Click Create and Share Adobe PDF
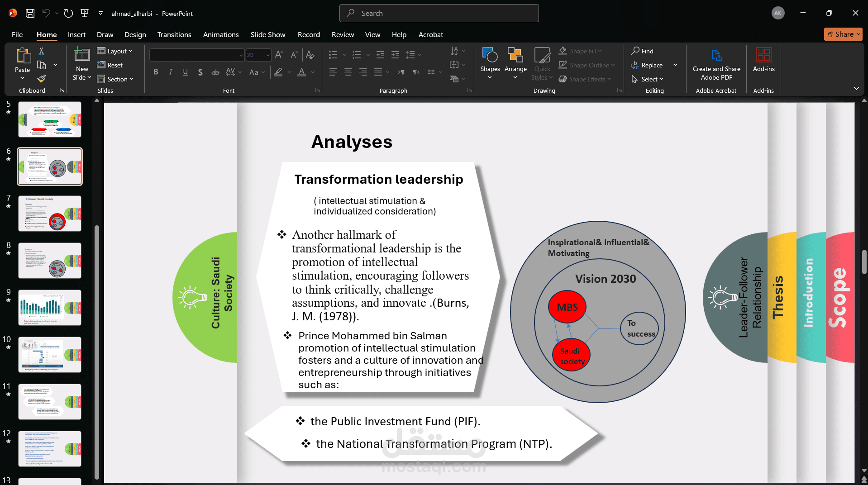 (x=716, y=64)
